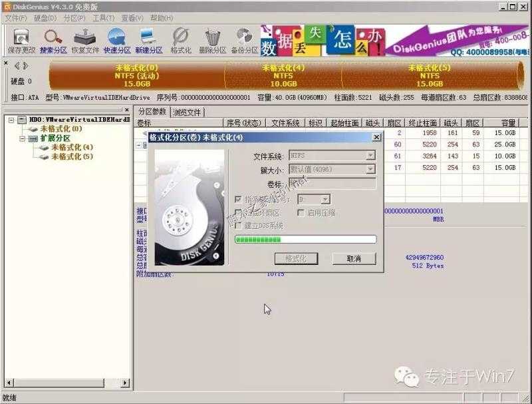532x404 pixels.
Task: Click the 取消 (Cancel) button
Action: click(353, 258)
